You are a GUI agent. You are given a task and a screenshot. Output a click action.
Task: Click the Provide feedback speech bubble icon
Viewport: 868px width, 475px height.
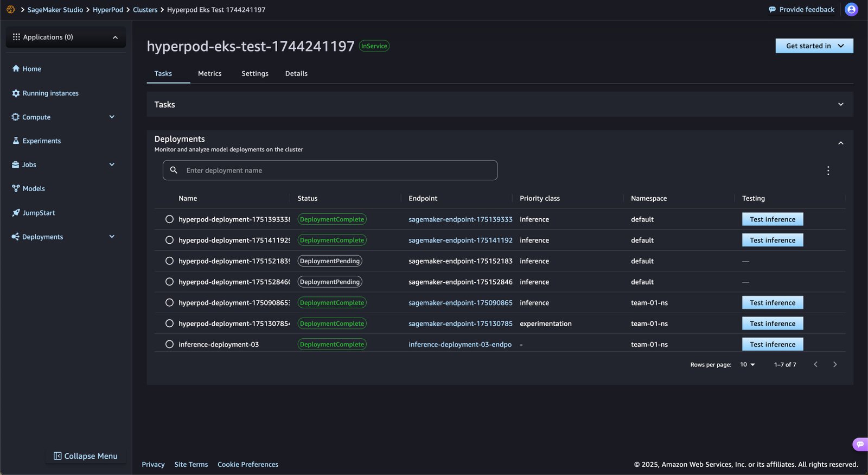tap(772, 10)
